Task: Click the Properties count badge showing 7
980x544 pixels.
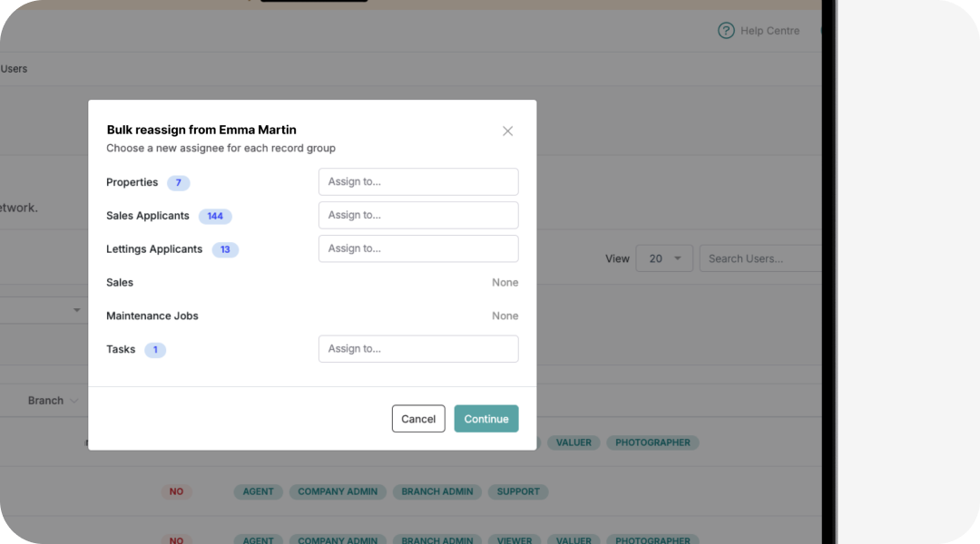Action: pyautogui.click(x=178, y=182)
